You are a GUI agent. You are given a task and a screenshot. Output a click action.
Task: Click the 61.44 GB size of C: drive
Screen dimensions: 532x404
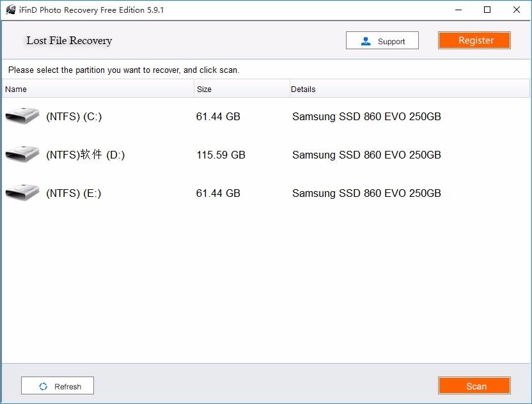point(218,116)
